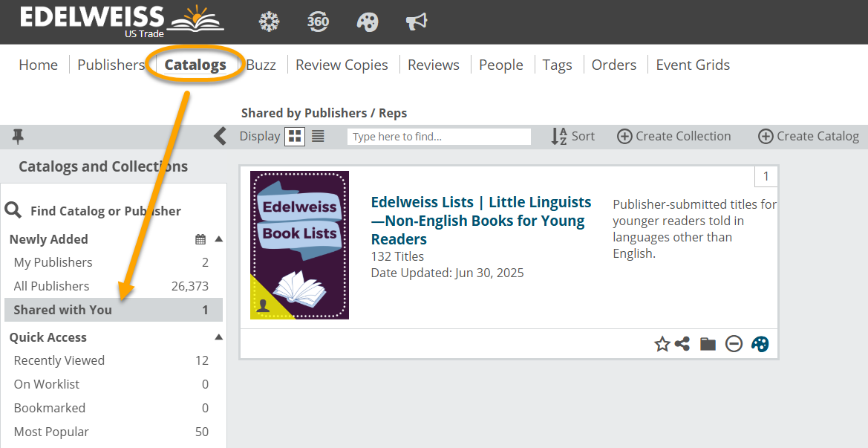This screenshot has height=448, width=868.
Task: Open the megaphone announcements icon
Action: click(x=417, y=22)
